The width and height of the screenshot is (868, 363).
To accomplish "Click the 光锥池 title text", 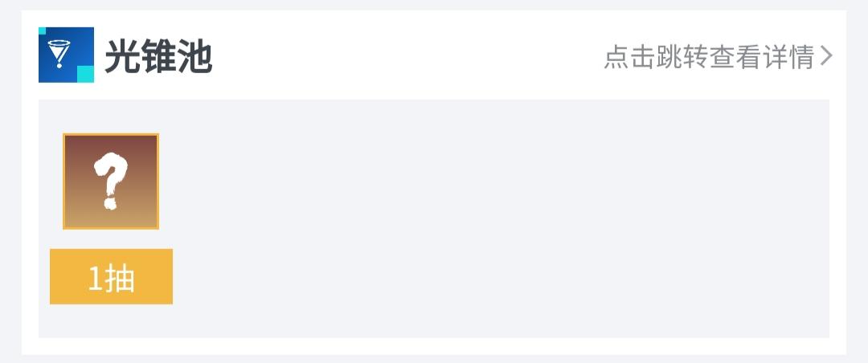I will click(158, 57).
